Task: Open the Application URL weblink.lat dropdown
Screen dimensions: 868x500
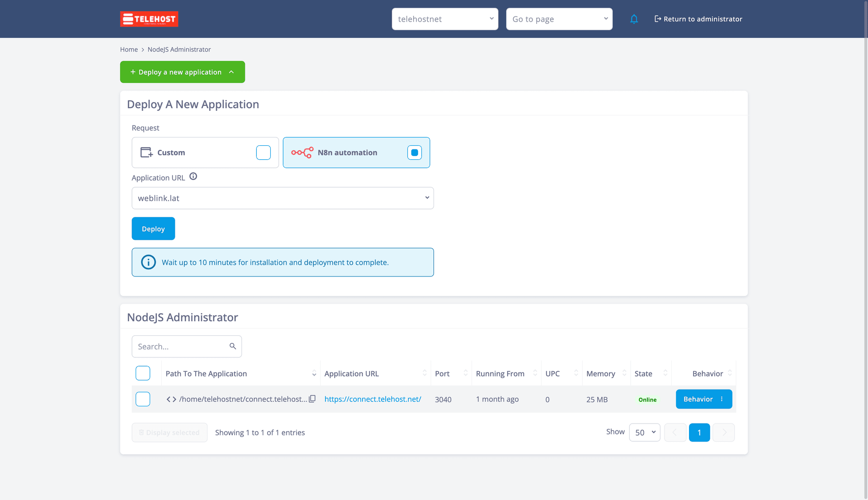Action: (x=283, y=198)
